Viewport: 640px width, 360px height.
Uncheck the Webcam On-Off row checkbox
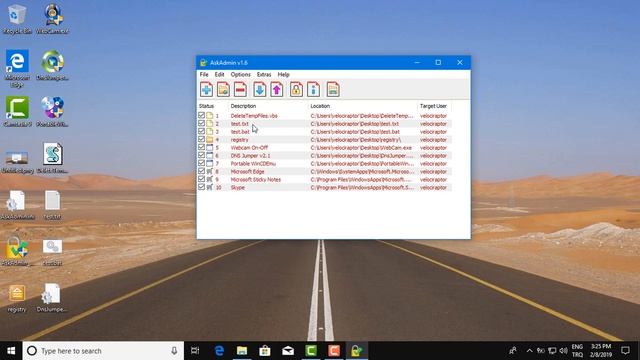202,147
